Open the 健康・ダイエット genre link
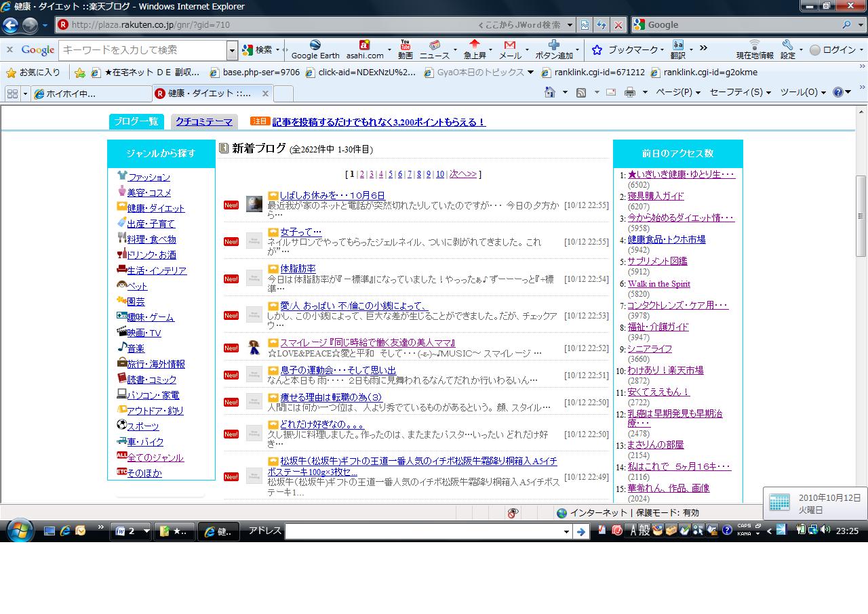Screen dimensions: 868x614 (155, 209)
